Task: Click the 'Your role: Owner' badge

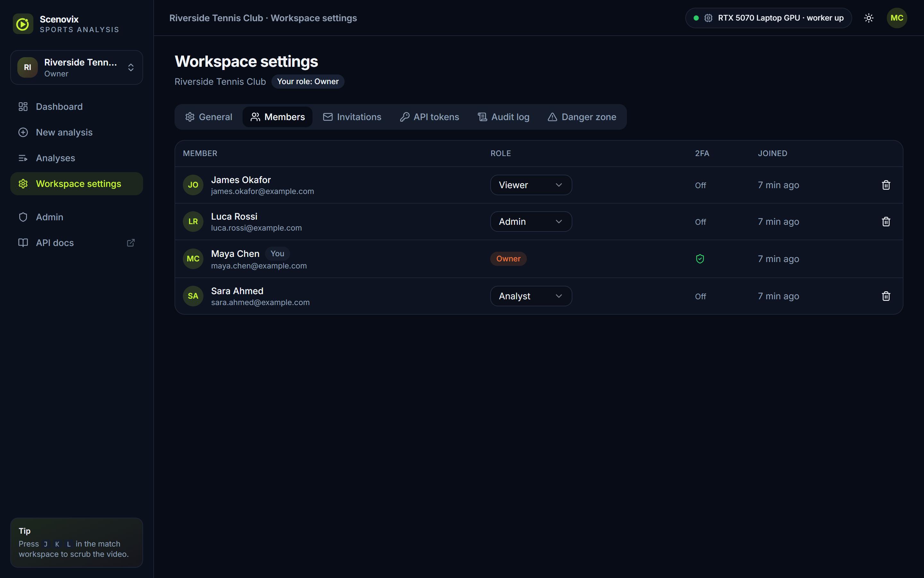Action: click(308, 82)
